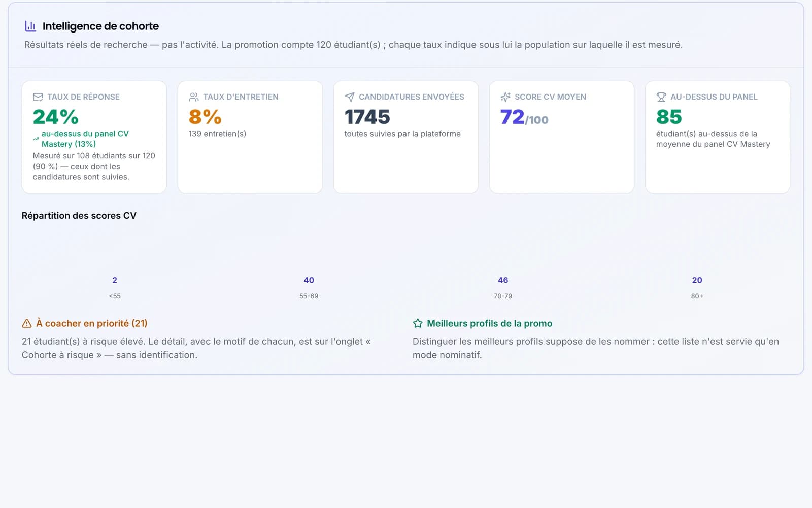Click the 'TAUX DE RÉPONSE' card label
Image resolution: width=812 pixels, height=508 pixels.
83,97
